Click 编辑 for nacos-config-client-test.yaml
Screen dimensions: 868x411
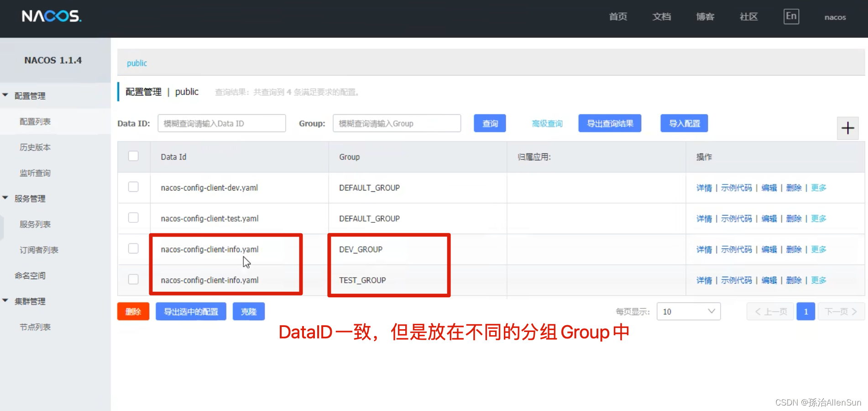pyautogui.click(x=769, y=218)
